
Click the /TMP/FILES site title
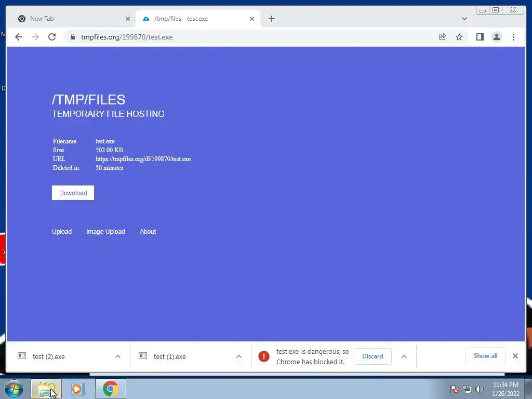88,100
